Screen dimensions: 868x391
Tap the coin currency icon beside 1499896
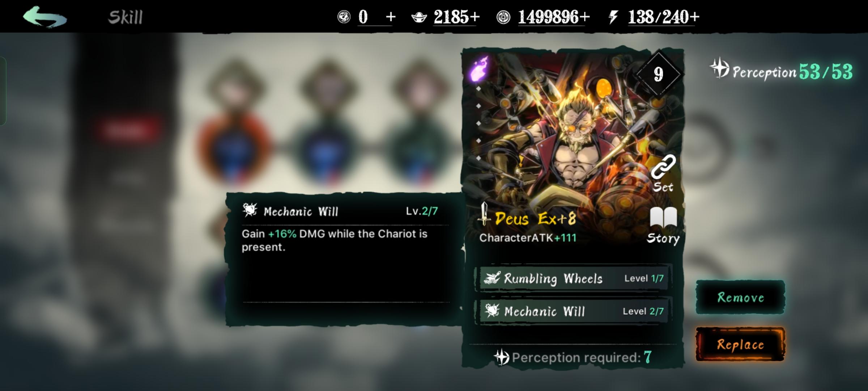pyautogui.click(x=503, y=17)
